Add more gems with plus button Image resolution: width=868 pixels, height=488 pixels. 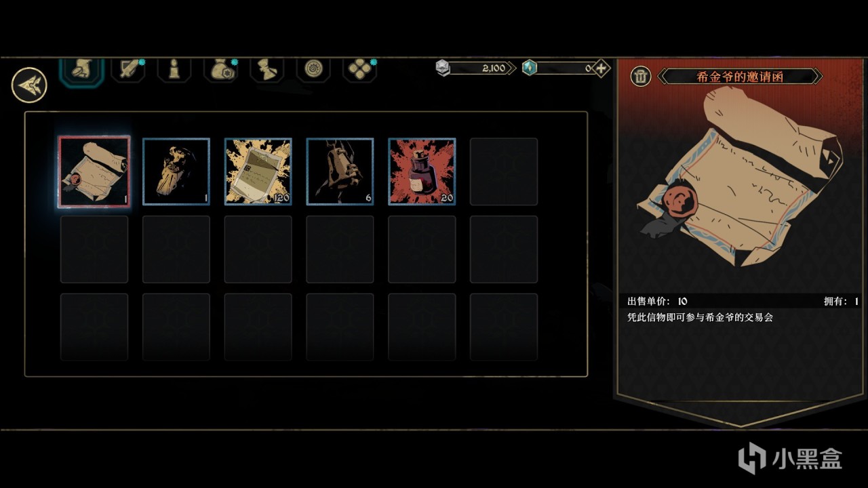click(601, 68)
